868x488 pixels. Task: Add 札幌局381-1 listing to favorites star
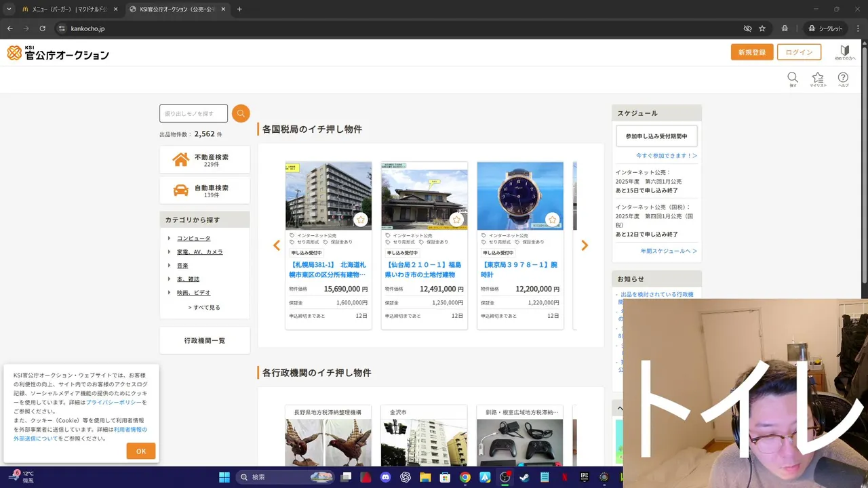click(x=361, y=220)
